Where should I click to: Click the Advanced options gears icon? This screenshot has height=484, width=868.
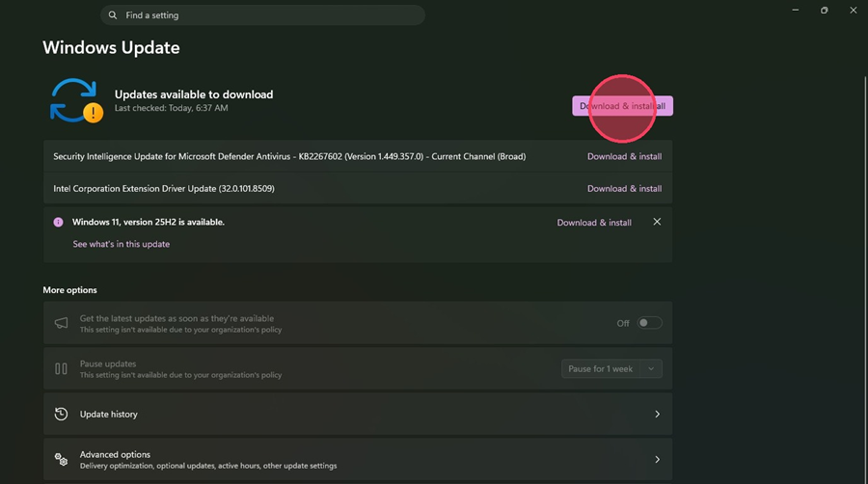coord(61,459)
